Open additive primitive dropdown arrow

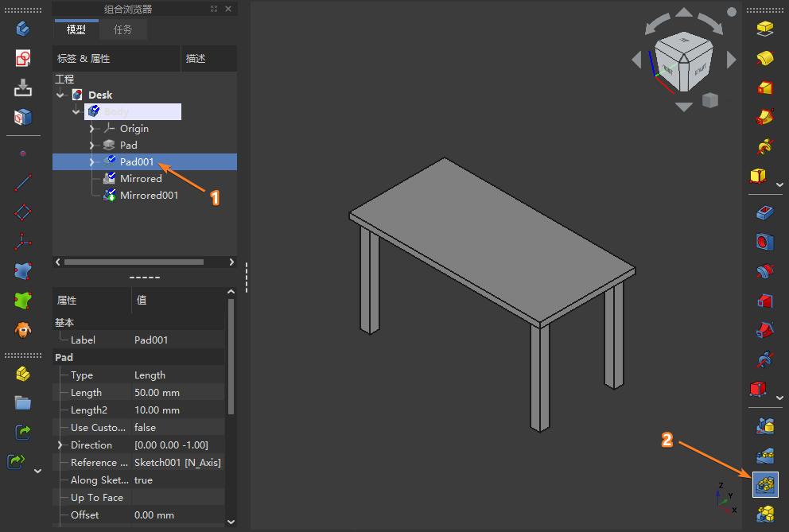(x=779, y=184)
